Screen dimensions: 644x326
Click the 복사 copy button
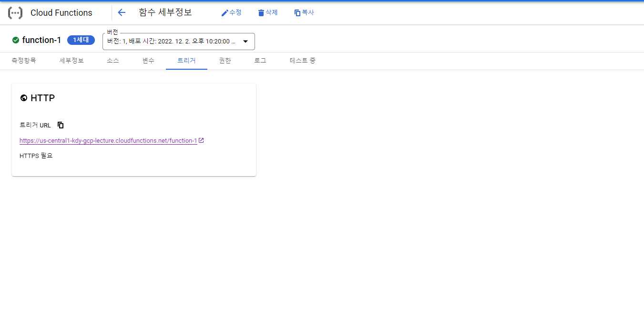point(304,12)
